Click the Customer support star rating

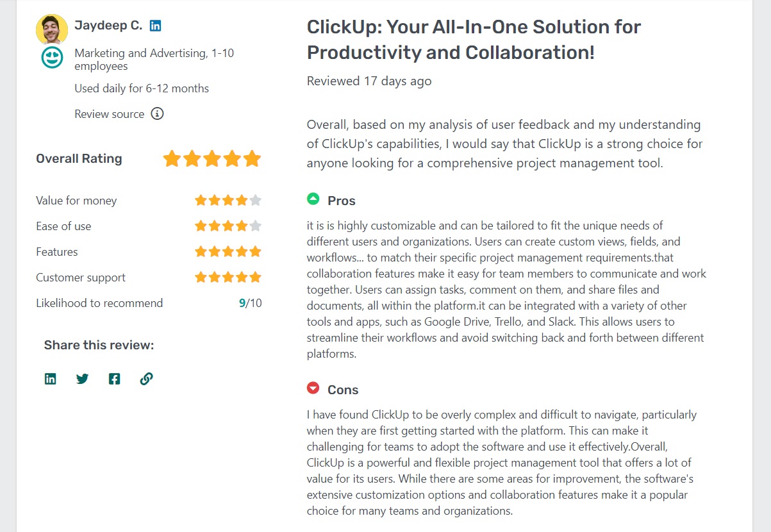[228, 277]
